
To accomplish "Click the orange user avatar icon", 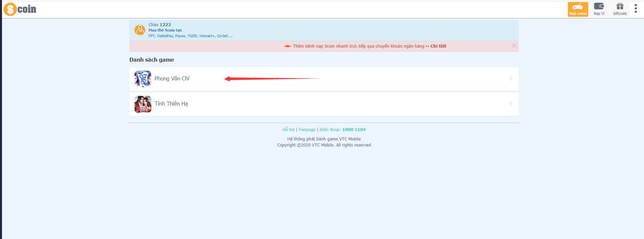I will point(140,30).
